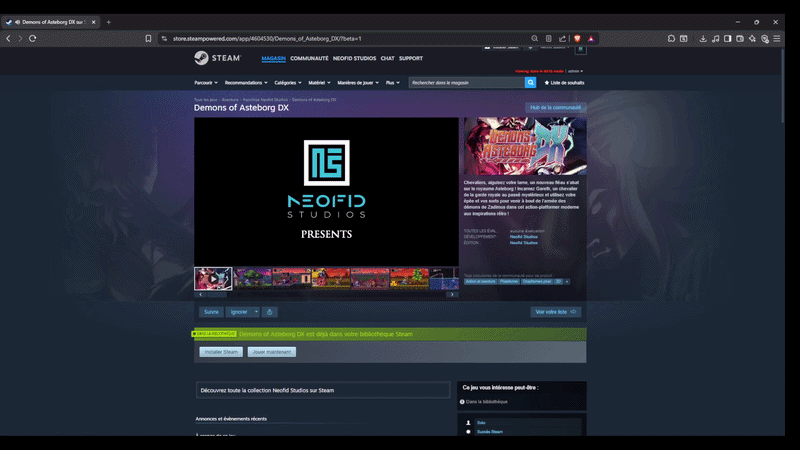Toggle the browser sidebar panel icon
Screen dimensions: 800x450
728,38
